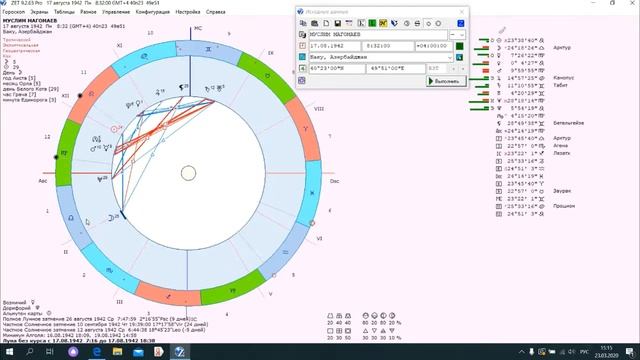
Task: Click the longitude field 49°51'00"E
Action: point(396,69)
